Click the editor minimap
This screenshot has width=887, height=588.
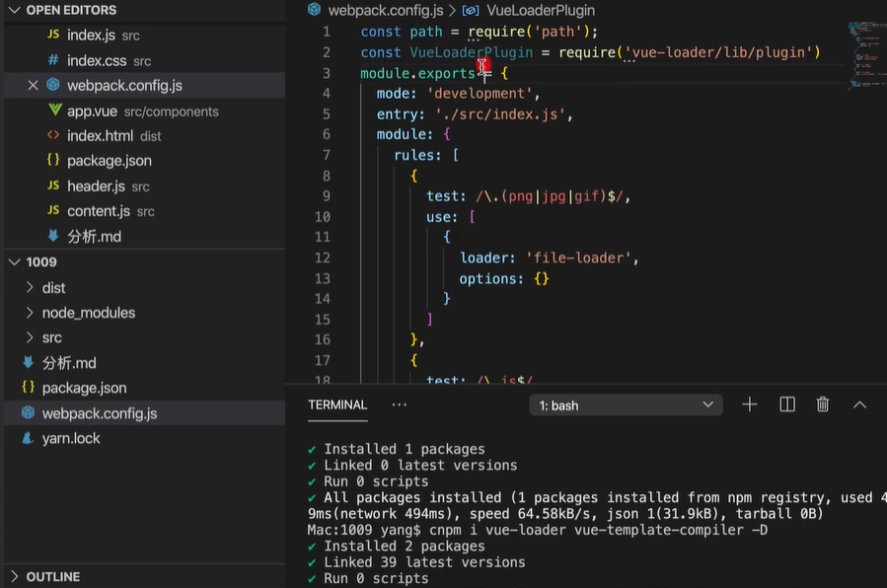866,56
